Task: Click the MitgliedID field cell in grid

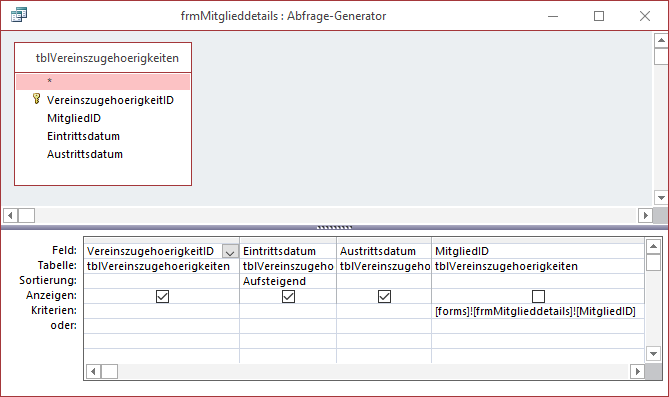Action: click(x=538, y=251)
